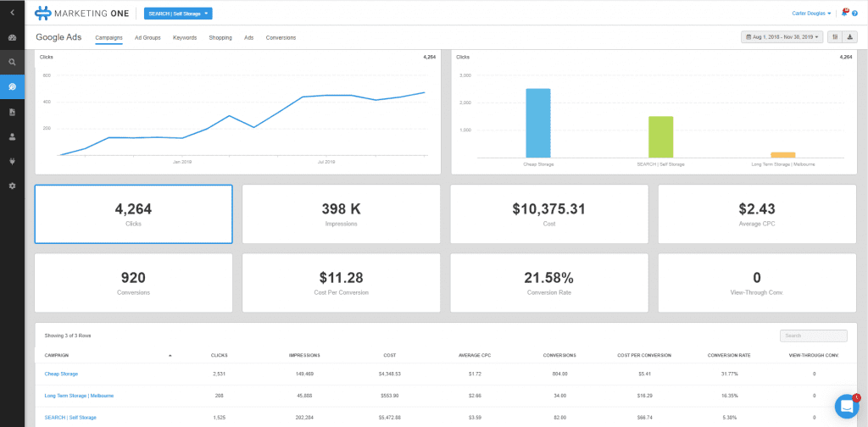Screen dimensions: 868x427
Task: Click the 804.00 conversions cell
Action: [559, 374]
